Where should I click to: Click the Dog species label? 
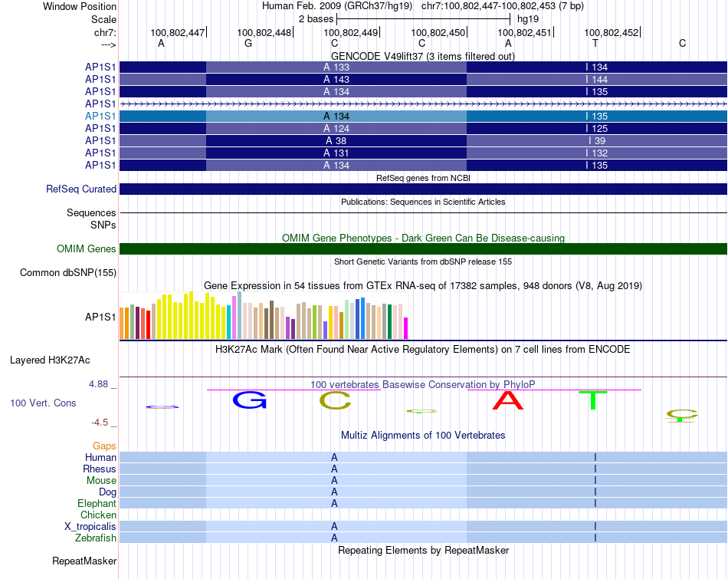(108, 492)
